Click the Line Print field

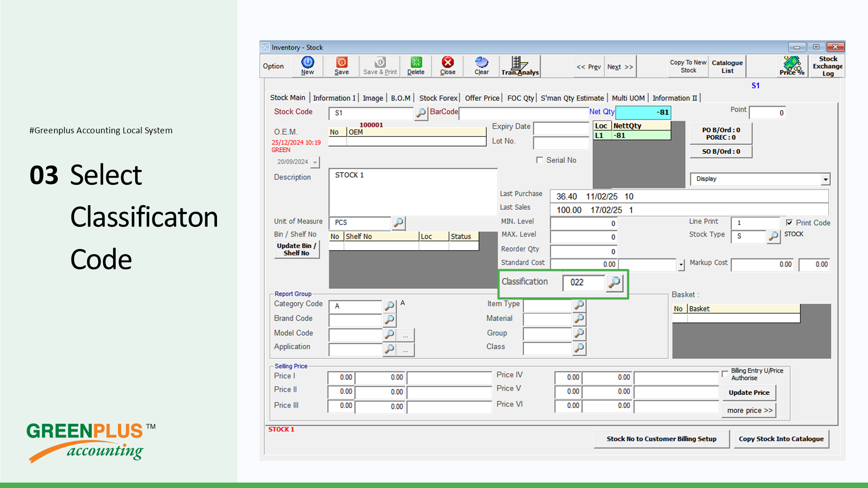click(x=755, y=223)
